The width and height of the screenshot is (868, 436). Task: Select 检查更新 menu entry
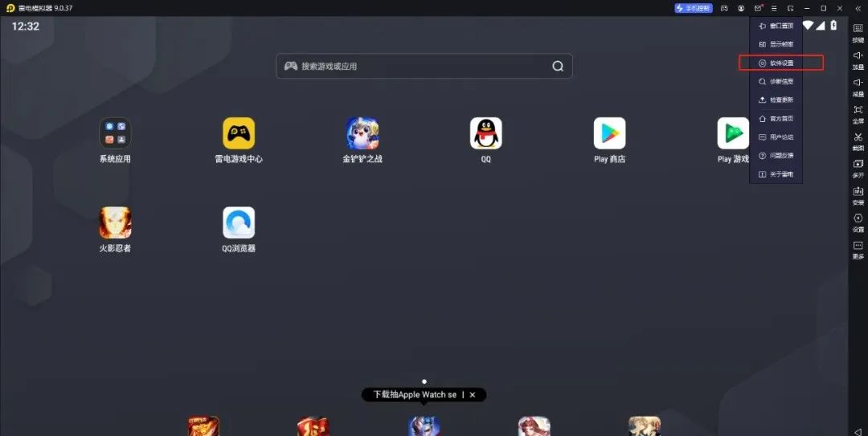tap(776, 100)
